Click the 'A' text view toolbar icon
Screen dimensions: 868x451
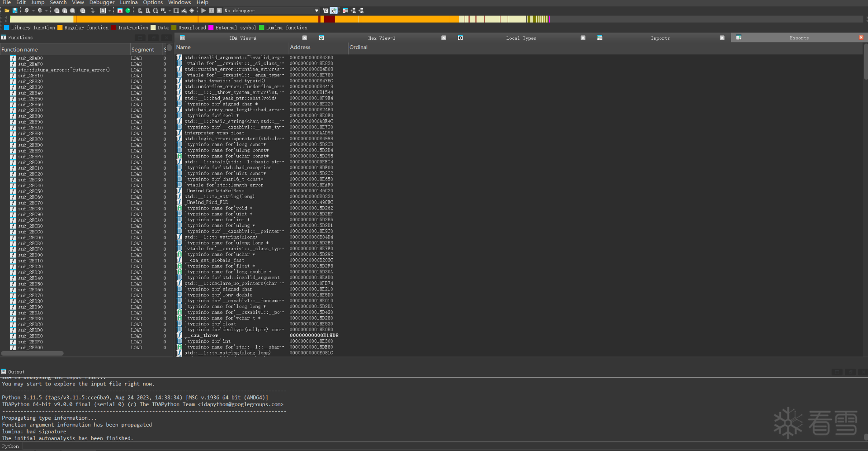point(103,10)
